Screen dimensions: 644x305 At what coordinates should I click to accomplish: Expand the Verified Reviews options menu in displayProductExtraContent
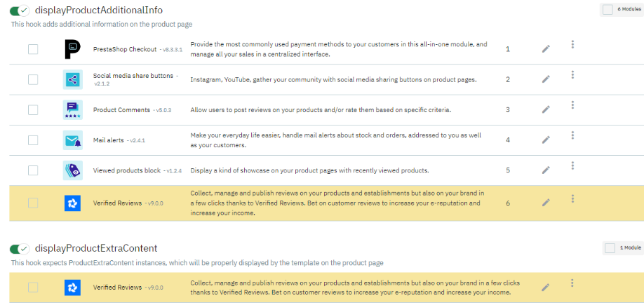(572, 283)
